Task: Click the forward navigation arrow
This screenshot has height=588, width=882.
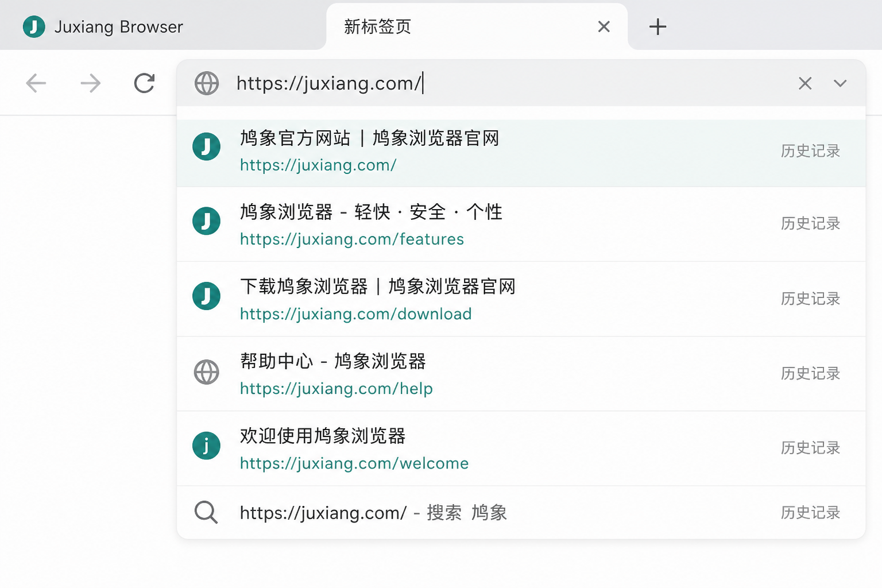Action: 90,83
